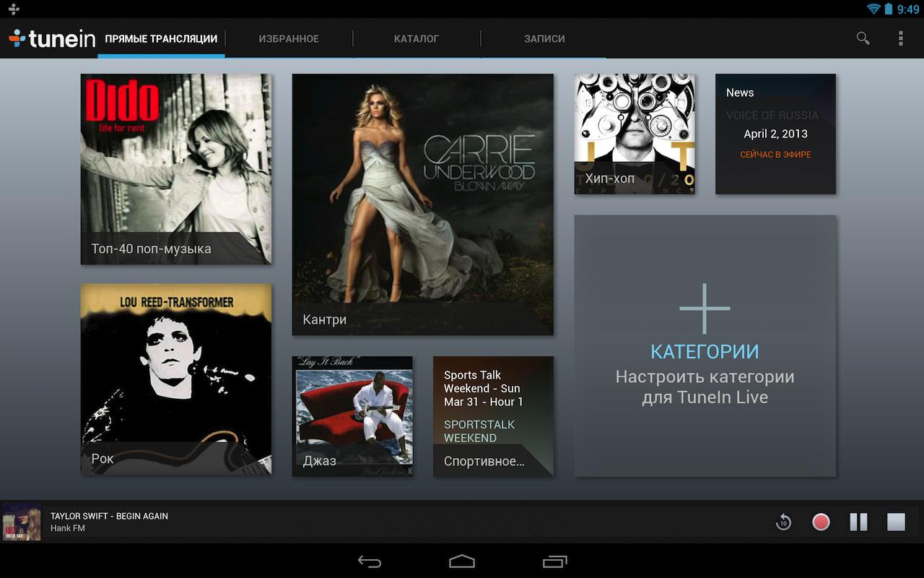Viewport: 924px width, 578px height.
Task: Open the Voice of Russia News tile
Action: (x=775, y=134)
